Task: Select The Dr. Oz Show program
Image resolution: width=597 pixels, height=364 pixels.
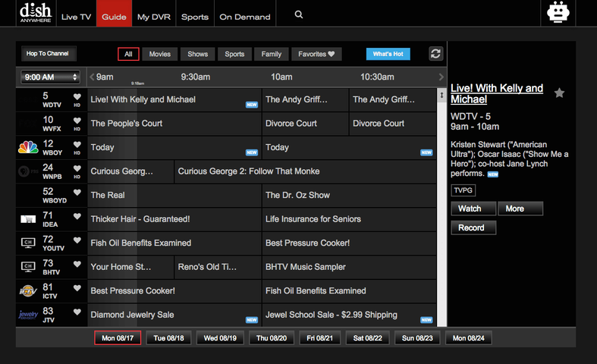Action: 349,196
